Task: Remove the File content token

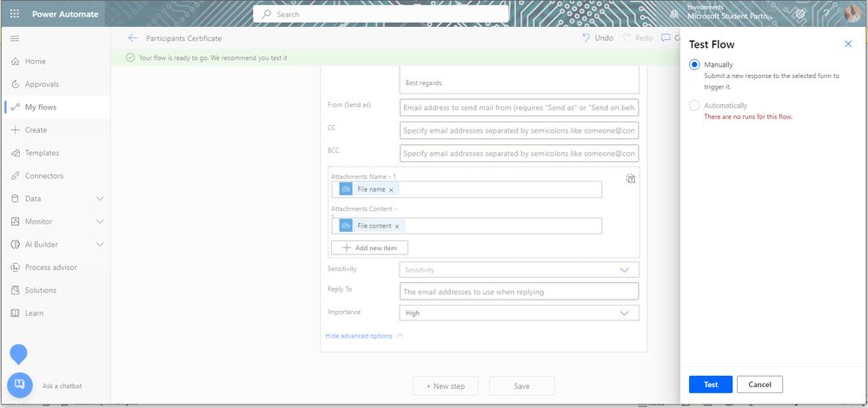Action: [x=397, y=227]
